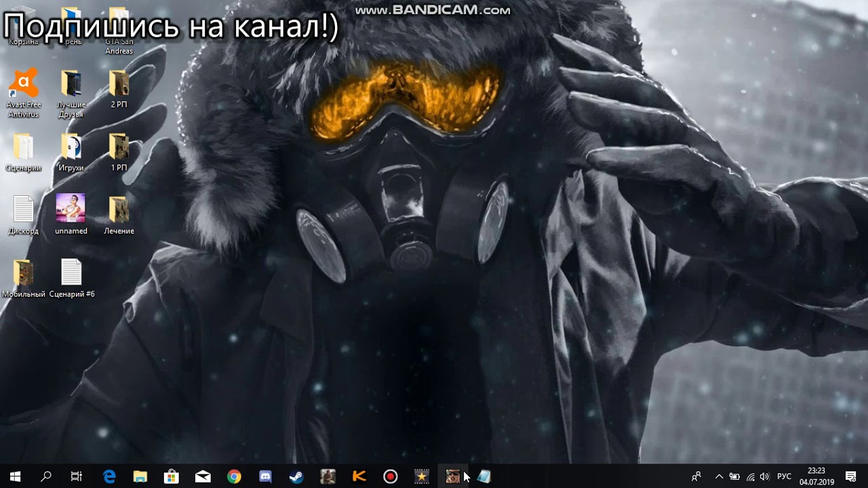Open Microsoft Store from the taskbar
The width and height of the screenshot is (868, 488).
click(x=172, y=476)
